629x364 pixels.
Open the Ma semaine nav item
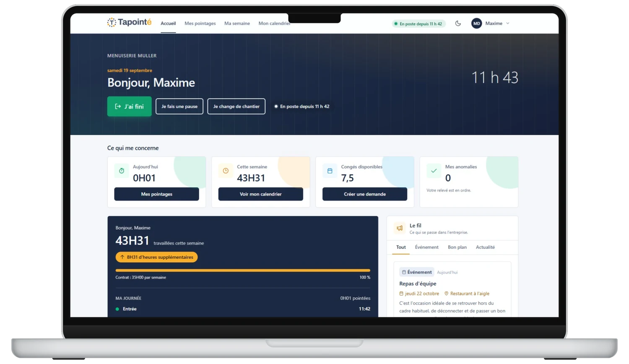tap(237, 23)
